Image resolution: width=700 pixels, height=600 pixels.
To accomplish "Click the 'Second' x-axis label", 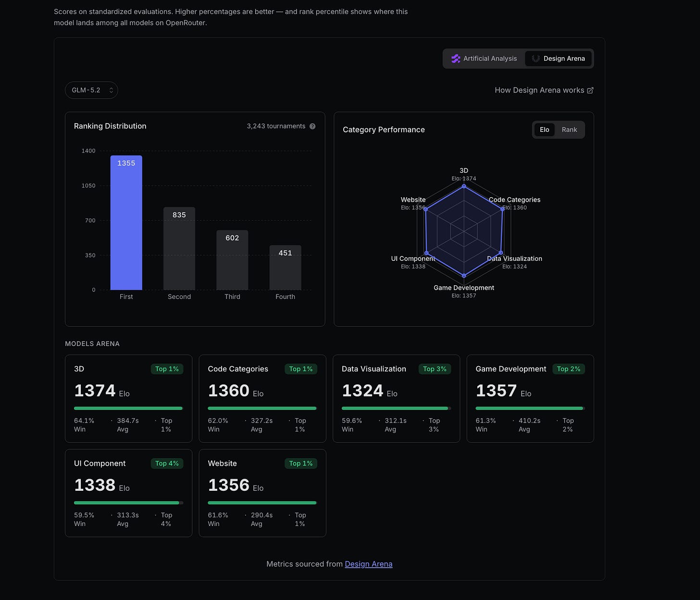I will pyautogui.click(x=179, y=297).
